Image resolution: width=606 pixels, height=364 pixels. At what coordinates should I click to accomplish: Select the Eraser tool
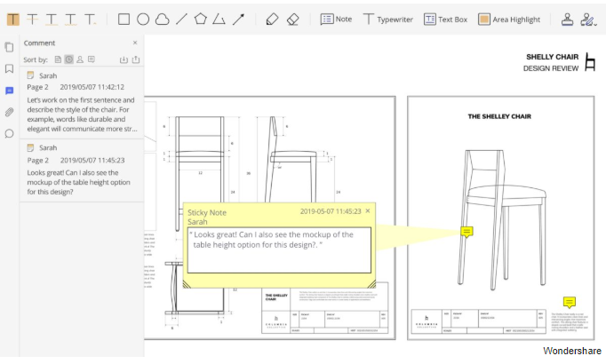point(293,20)
